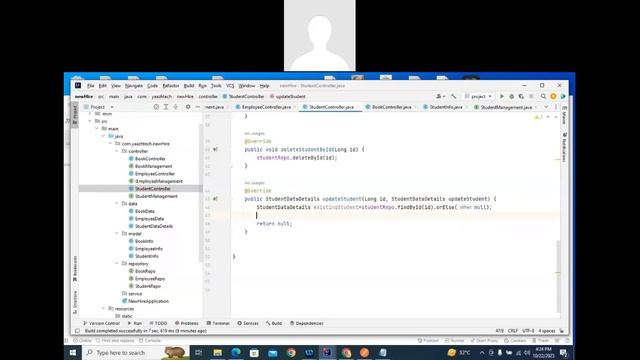640x360 pixels.
Task: Click the Collapse All icon in Project panel
Action: pos(176,107)
